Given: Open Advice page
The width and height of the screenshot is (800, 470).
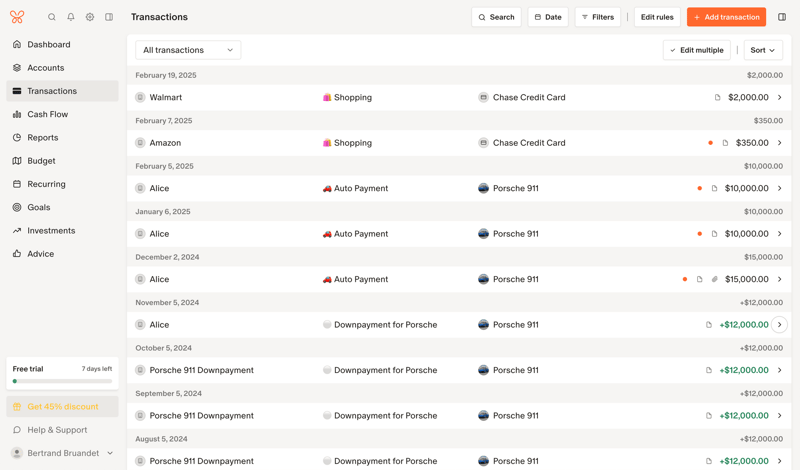Looking at the screenshot, I should click(x=62, y=254).
